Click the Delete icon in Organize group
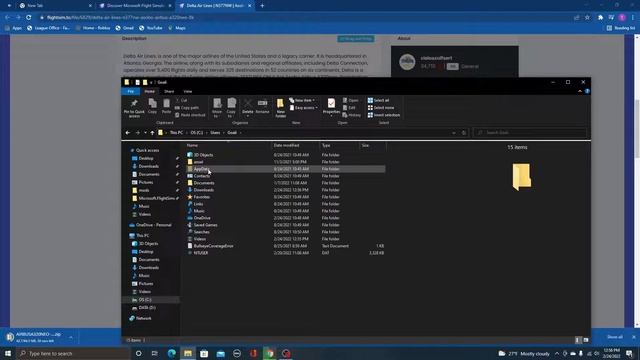Viewport: 640px width, 360px height. [247, 107]
